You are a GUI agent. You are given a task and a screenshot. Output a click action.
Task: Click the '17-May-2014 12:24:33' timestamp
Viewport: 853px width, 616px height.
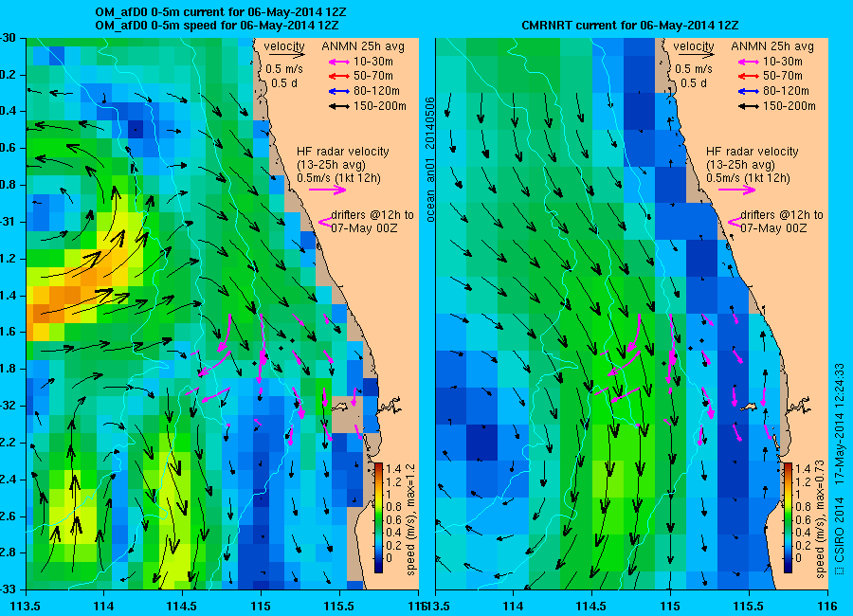(x=839, y=424)
